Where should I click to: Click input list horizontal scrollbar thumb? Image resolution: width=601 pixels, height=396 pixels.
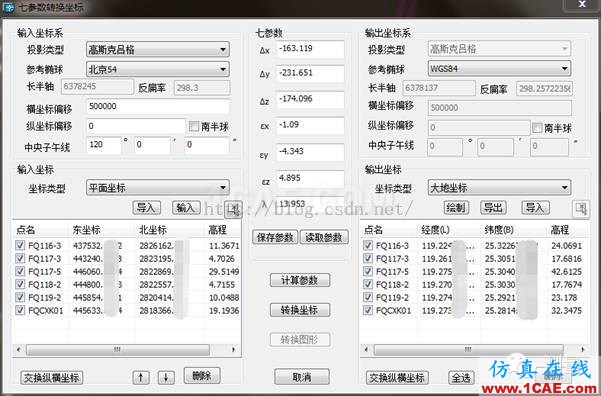pos(118,350)
